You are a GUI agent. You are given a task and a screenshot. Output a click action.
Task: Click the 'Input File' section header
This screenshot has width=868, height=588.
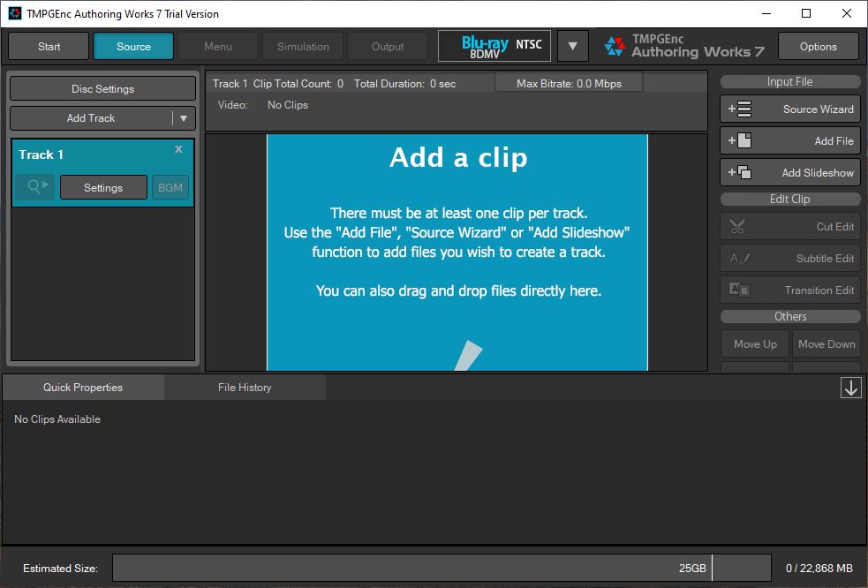pos(790,82)
